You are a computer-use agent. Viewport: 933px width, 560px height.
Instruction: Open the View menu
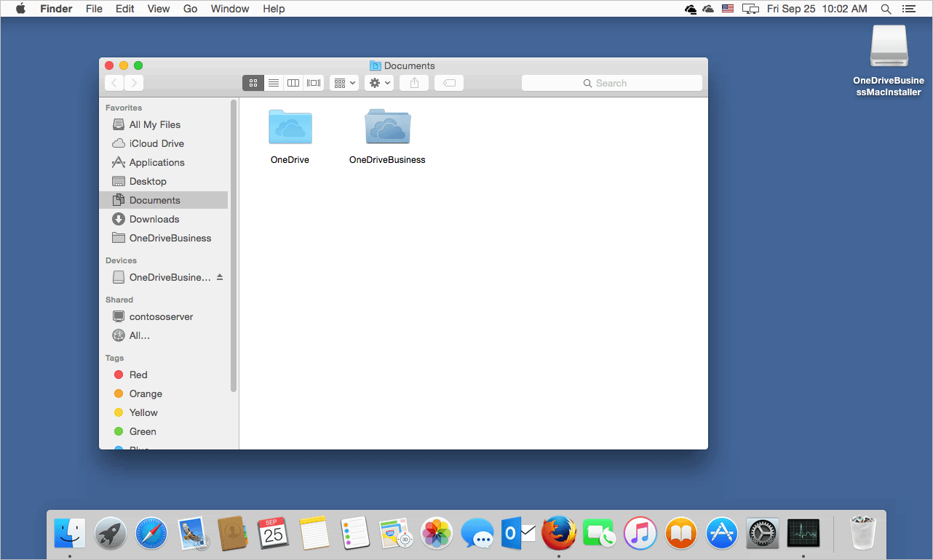[x=159, y=9]
